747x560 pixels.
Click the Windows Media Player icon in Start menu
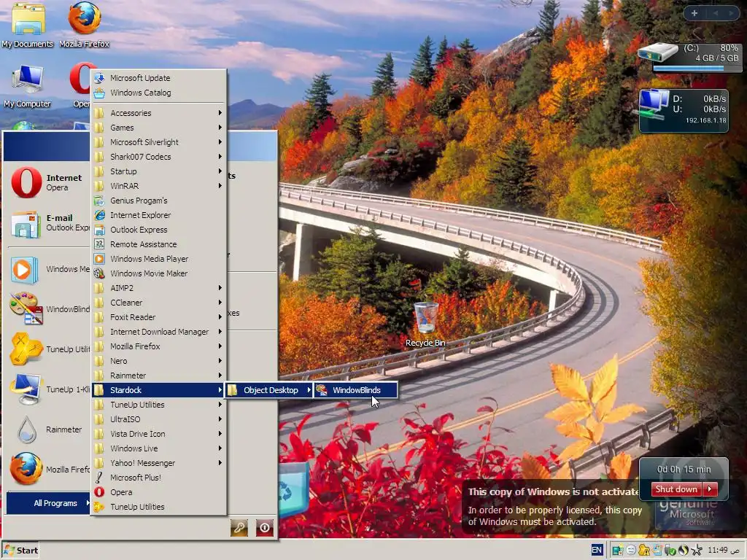click(25, 270)
